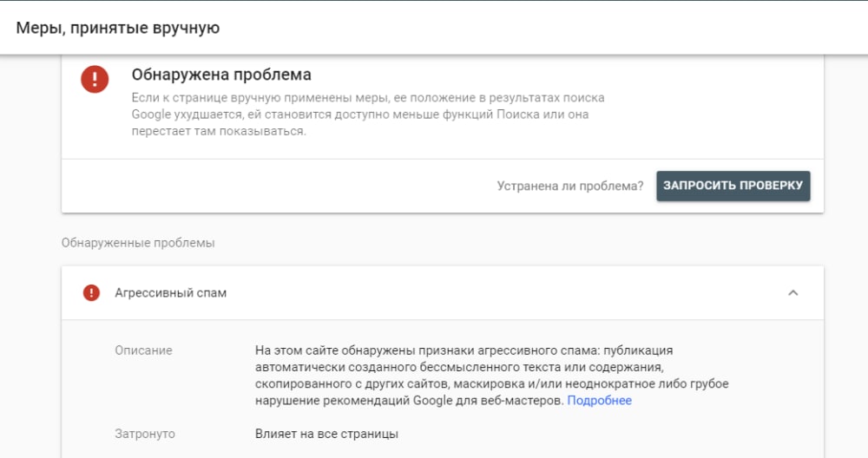Click the paragraph under Обнаружена проблема
The width and height of the screenshot is (868, 458).
[367, 114]
